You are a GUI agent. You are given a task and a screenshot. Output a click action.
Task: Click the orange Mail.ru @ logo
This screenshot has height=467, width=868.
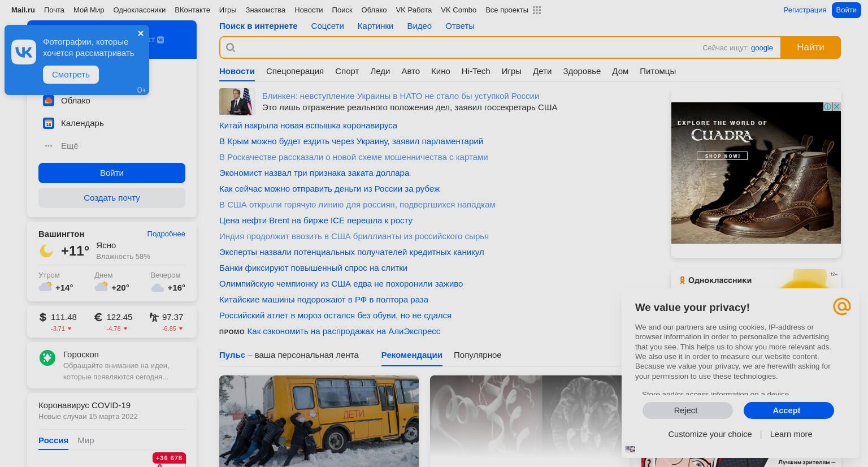coord(841,306)
